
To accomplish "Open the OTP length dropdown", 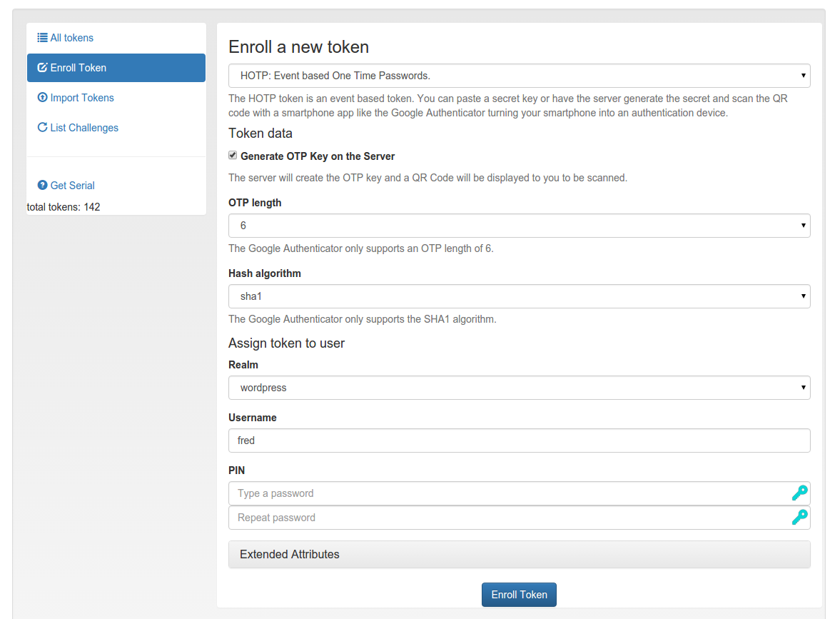I will coord(519,226).
